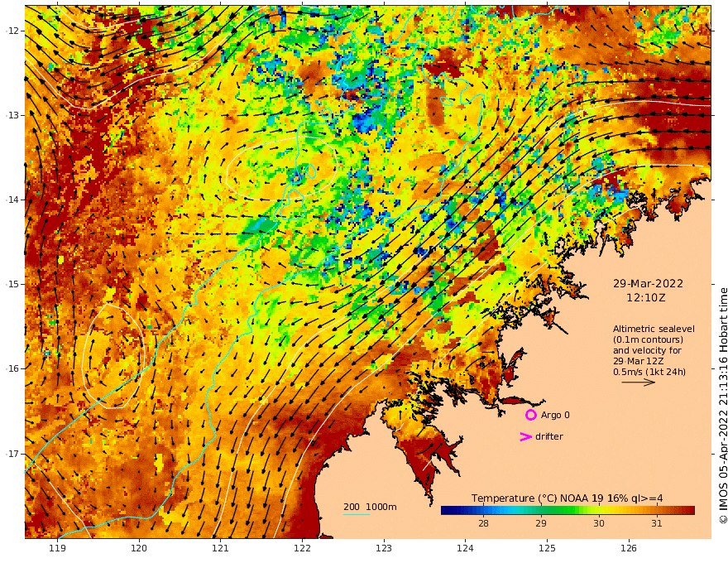Click the color bar tick label 31
The width and height of the screenshot is (728, 563).
(x=656, y=523)
